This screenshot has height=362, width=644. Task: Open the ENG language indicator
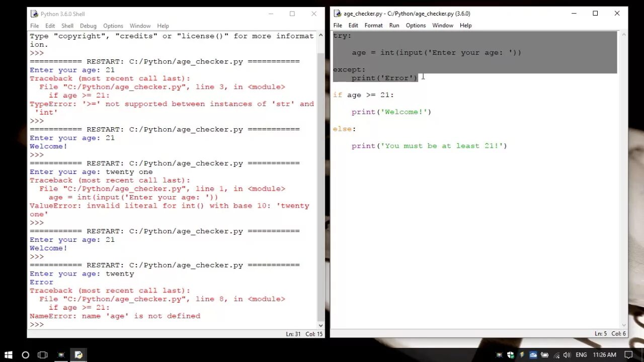[581, 354]
